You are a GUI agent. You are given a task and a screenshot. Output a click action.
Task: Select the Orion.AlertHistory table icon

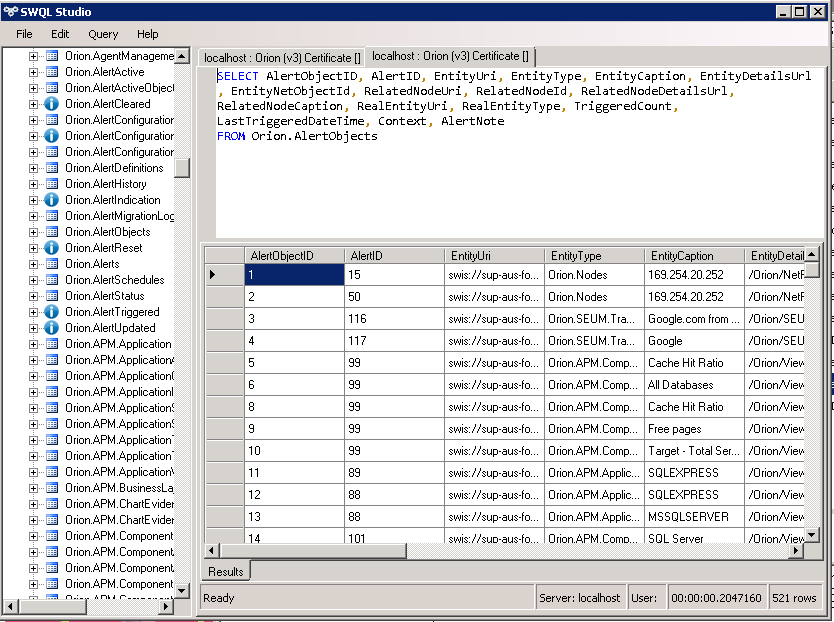(x=51, y=183)
